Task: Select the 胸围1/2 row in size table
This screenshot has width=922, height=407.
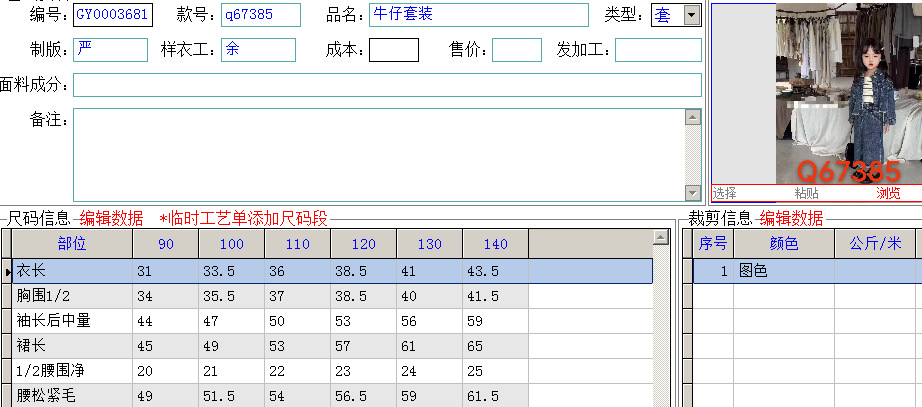Action: (332, 296)
